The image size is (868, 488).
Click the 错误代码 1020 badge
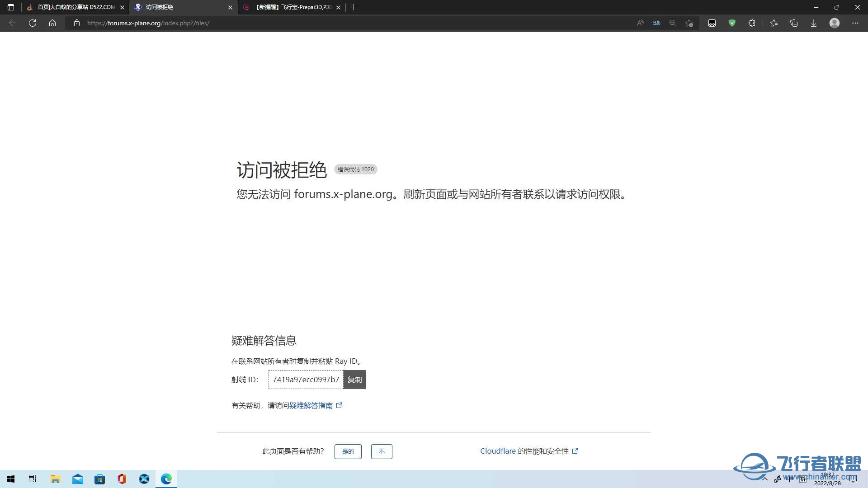356,169
